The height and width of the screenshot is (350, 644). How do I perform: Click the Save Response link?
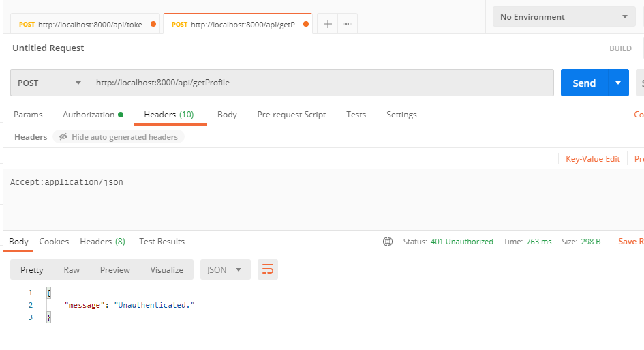point(631,242)
